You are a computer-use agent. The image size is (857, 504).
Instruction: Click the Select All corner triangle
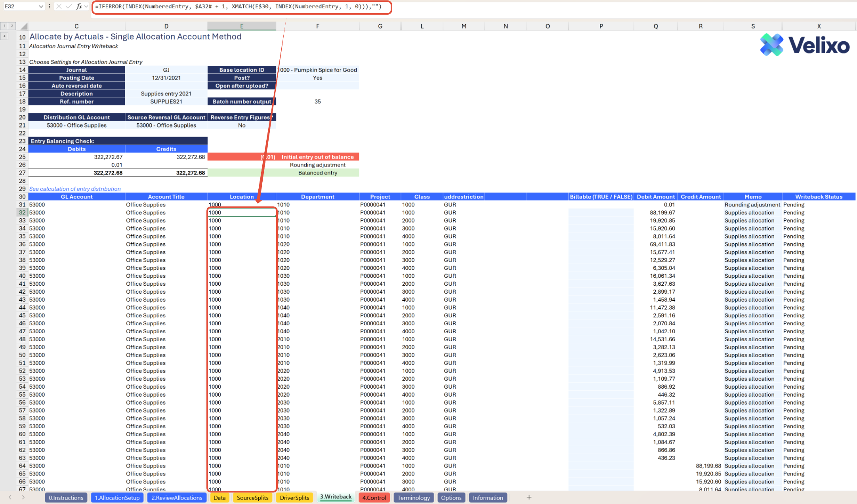24,26
